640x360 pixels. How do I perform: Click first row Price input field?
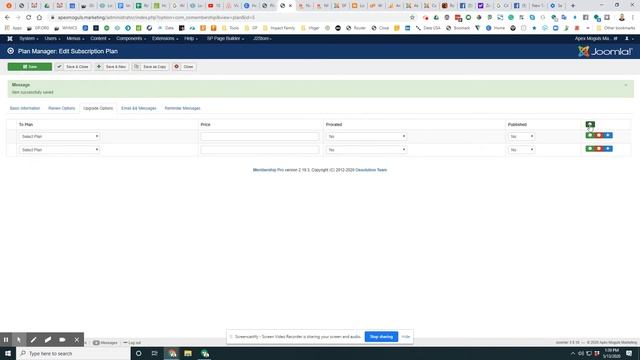pos(260,136)
